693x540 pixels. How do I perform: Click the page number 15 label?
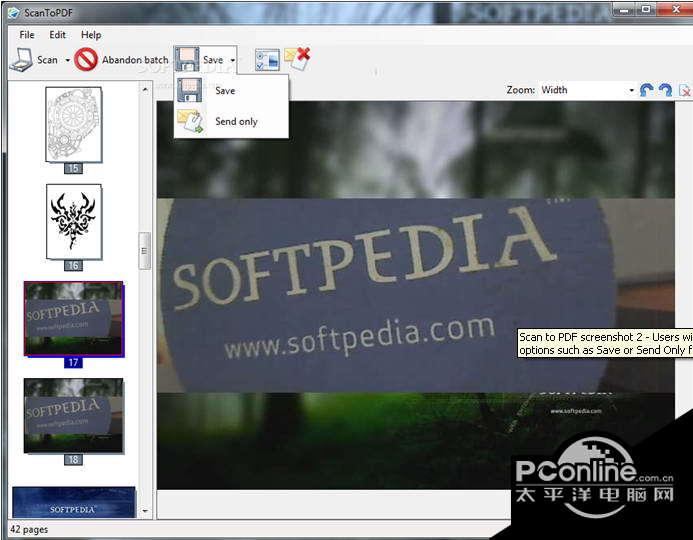(x=73, y=168)
